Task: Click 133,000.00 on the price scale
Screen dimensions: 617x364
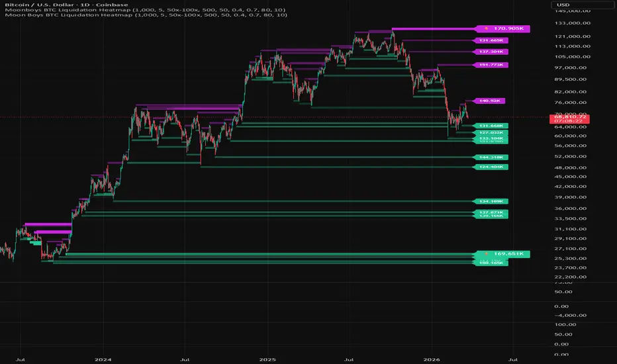Action: coord(572,23)
